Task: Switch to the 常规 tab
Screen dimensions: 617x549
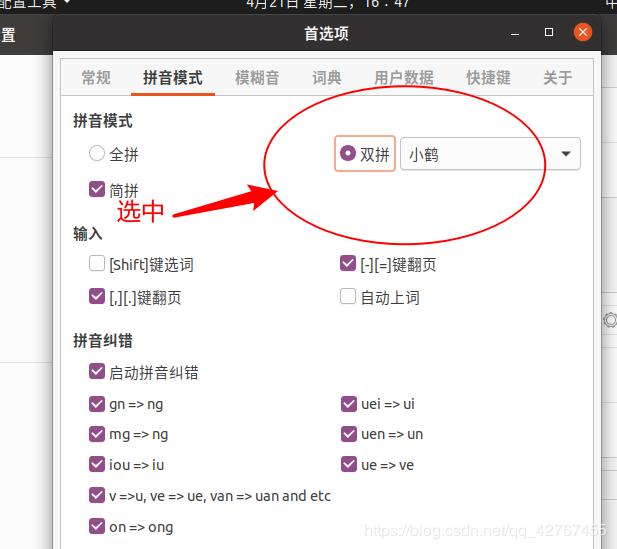Action: tap(96, 78)
